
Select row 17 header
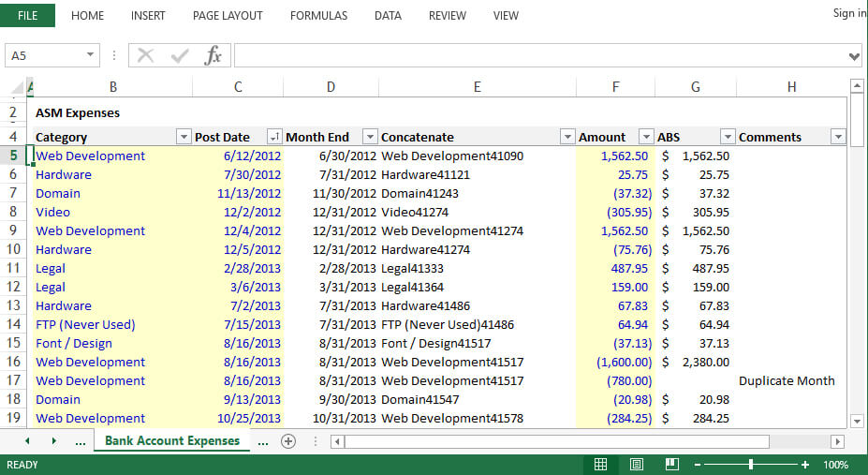[13, 380]
